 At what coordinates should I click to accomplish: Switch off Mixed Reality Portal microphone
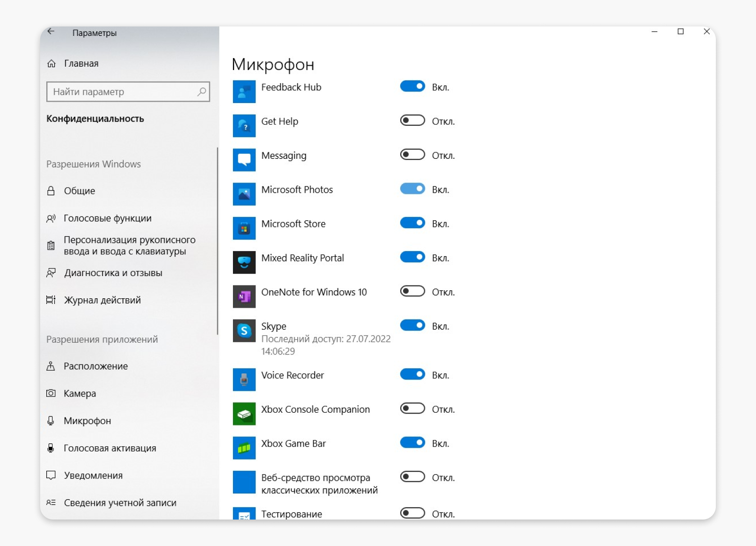point(412,257)
